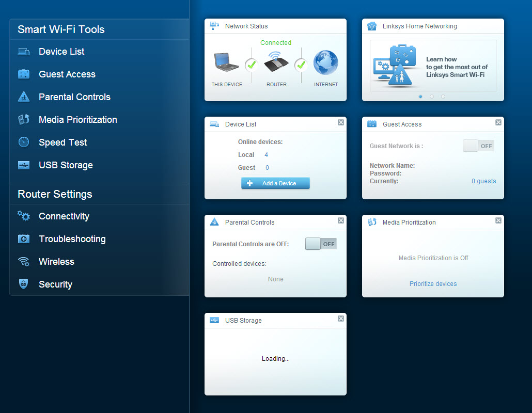Viewport: 532px width, 413px height.
Task: Click the USB Storage sidebar icon
Action: click(24, 165)
